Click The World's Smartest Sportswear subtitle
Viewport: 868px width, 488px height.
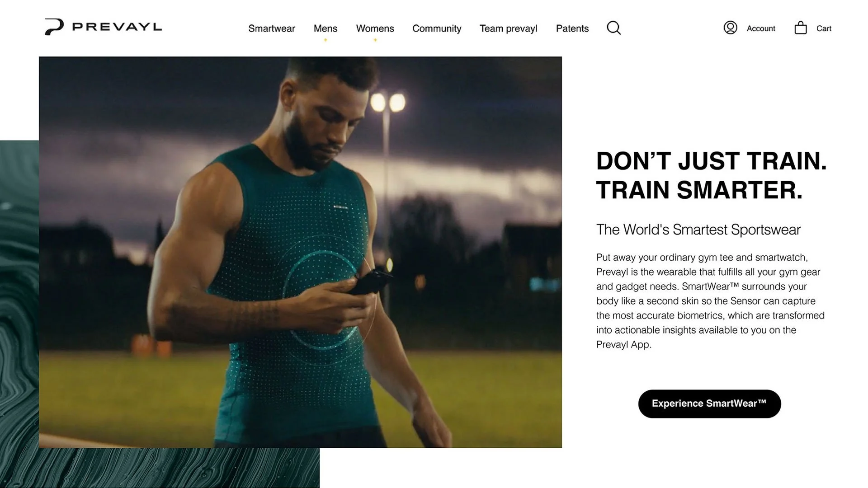click(698, 230)
